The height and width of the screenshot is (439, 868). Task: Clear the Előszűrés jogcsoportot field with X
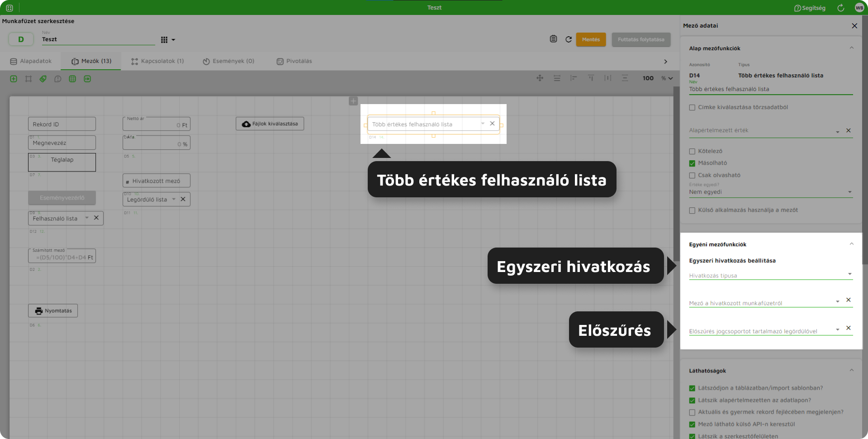(x=849, y=328)
